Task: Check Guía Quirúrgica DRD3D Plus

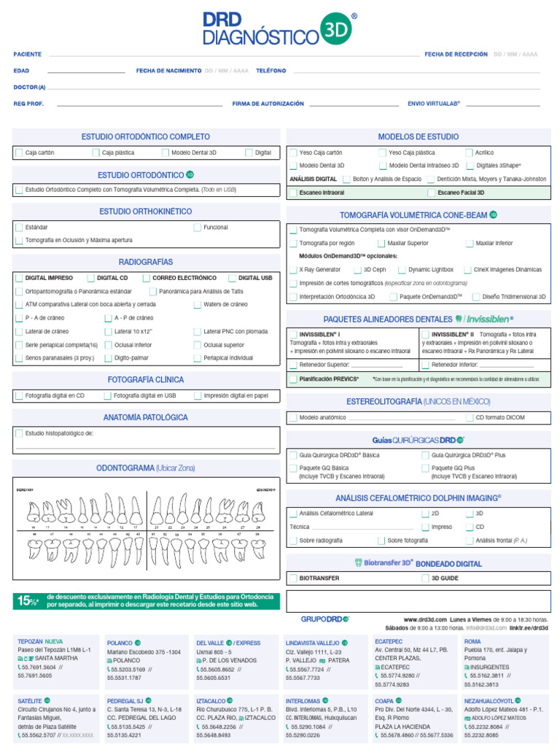Action: 425,455
